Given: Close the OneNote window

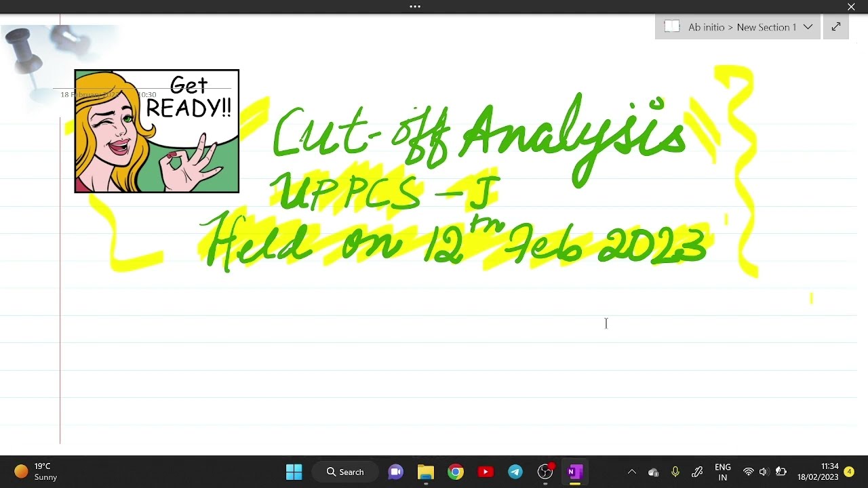Looking at the screenshot, I should point(851,7).
